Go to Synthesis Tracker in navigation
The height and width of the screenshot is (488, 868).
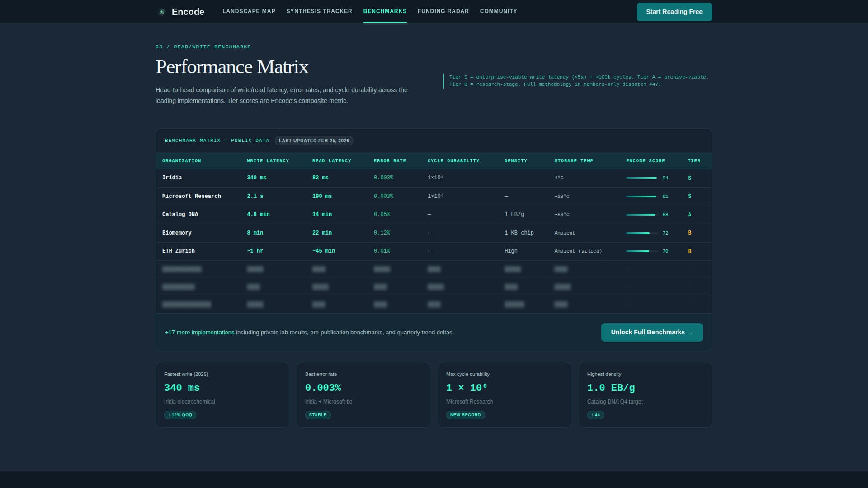coord(319,11)
